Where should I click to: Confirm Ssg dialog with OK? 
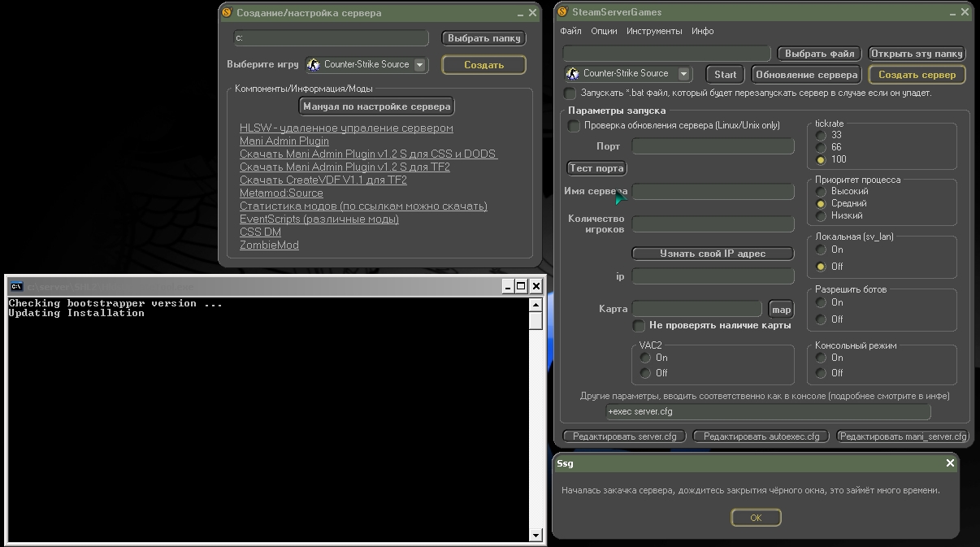pyautogui.click(x=756, y=518)
